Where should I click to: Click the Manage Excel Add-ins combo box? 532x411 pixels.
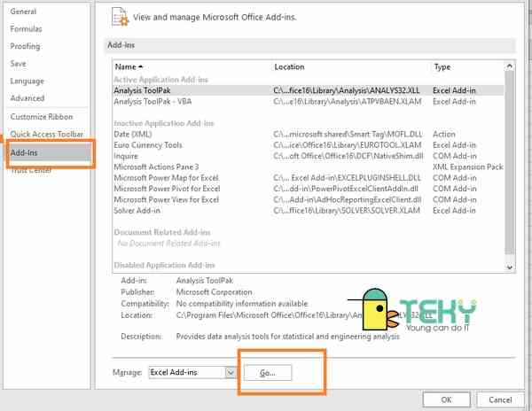coord(192,372)
